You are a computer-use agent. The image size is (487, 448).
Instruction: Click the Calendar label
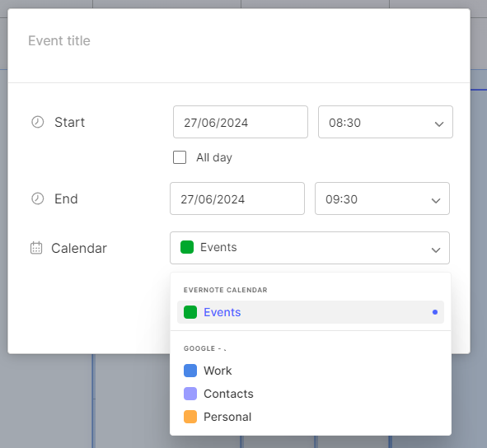click(x=79, y=248)
